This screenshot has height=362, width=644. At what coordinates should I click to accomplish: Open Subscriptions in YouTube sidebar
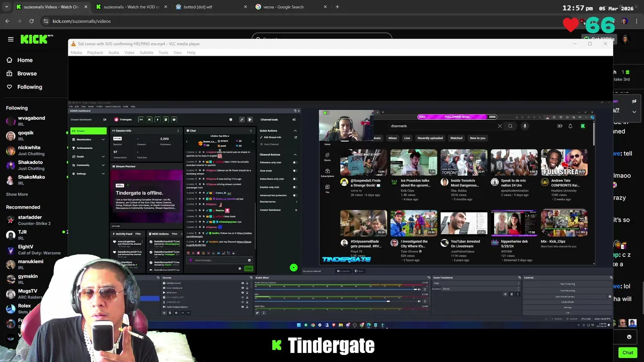(x=327, y=172)
